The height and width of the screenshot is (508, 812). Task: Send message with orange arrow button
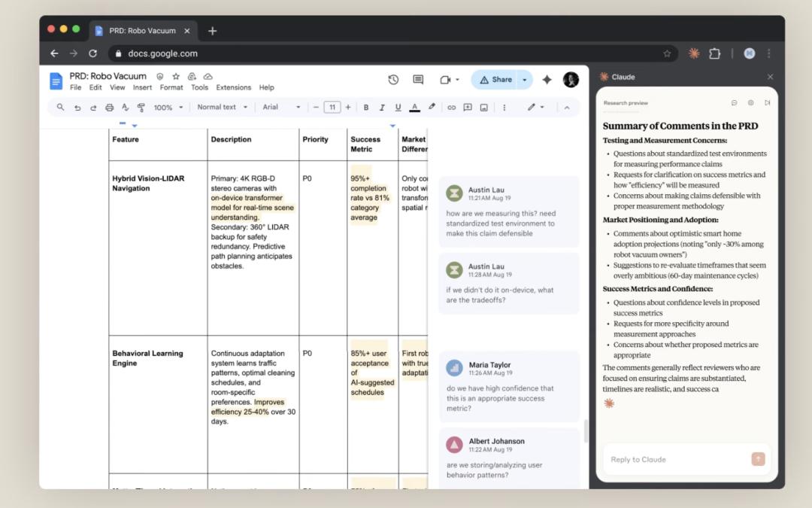(758, 459)
